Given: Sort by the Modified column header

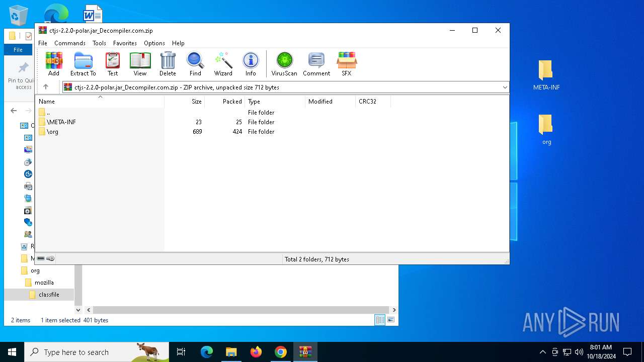Looking at the screenshot, I should 330,101.
